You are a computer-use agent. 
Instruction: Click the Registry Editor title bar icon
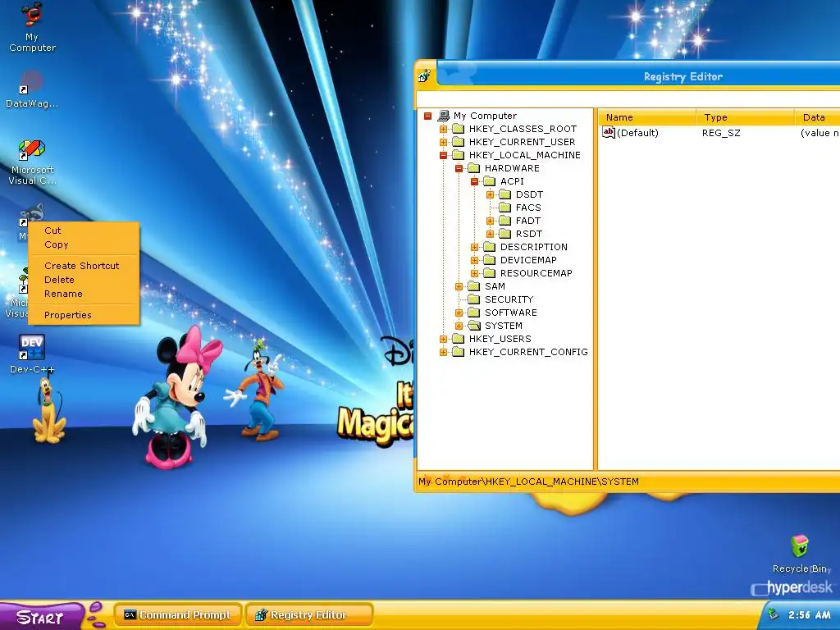click(426, 76)
